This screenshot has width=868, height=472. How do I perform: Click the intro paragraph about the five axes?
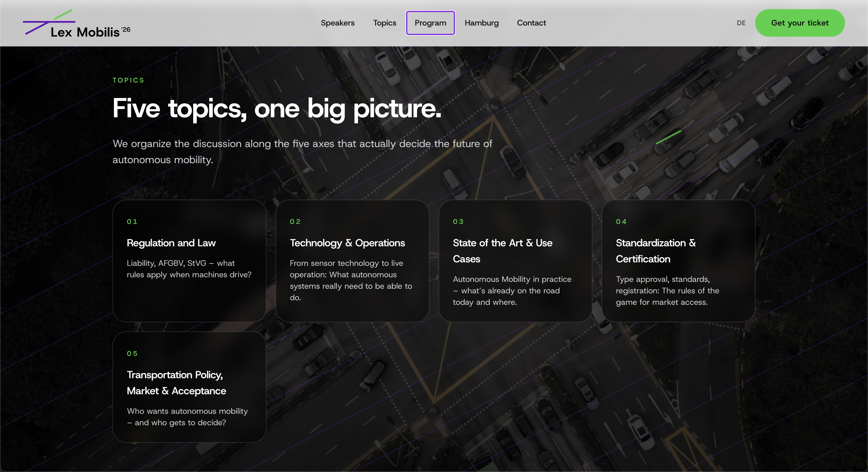point(302,151)
